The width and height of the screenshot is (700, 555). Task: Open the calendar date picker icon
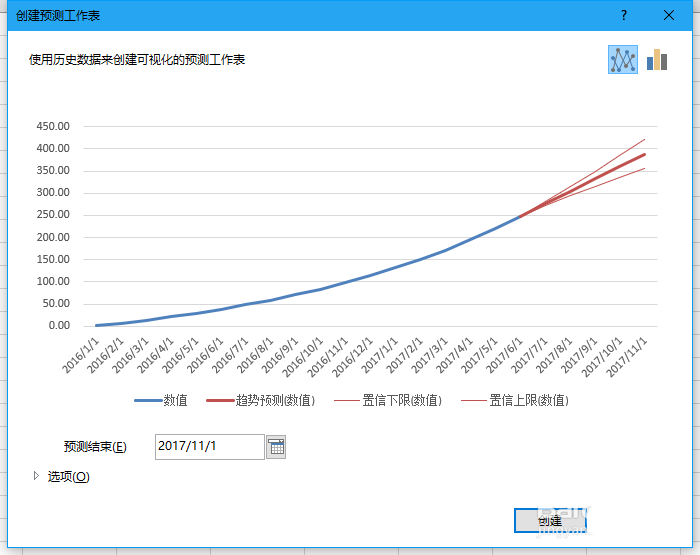(276, 447)
